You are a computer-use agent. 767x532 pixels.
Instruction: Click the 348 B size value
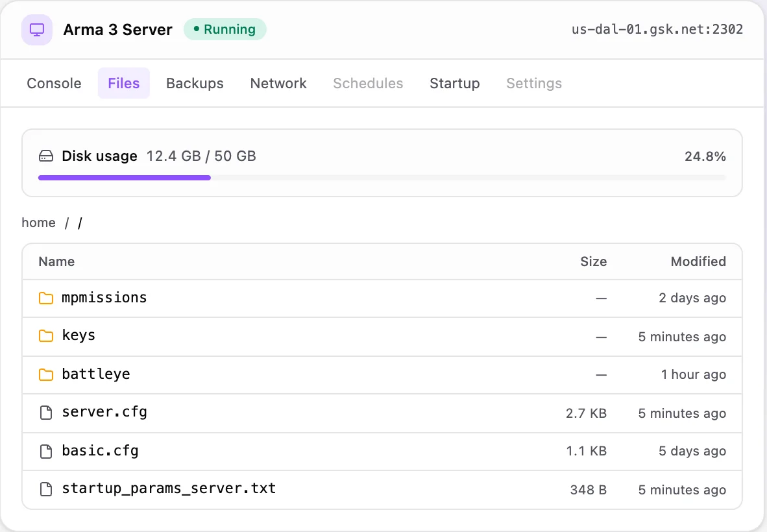tap(589, 489)
